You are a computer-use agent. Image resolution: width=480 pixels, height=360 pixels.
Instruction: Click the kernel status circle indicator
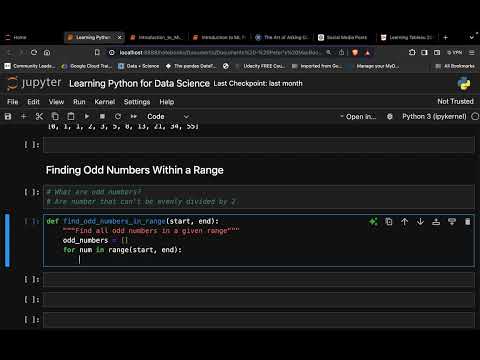pyautogui.click(x=475, y=116)
